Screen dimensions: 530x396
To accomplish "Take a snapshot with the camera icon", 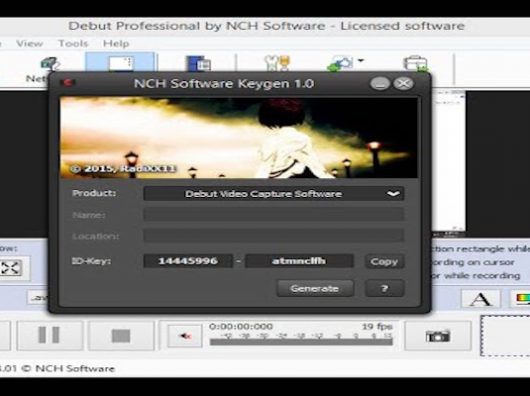I will [x=438, y=336].
